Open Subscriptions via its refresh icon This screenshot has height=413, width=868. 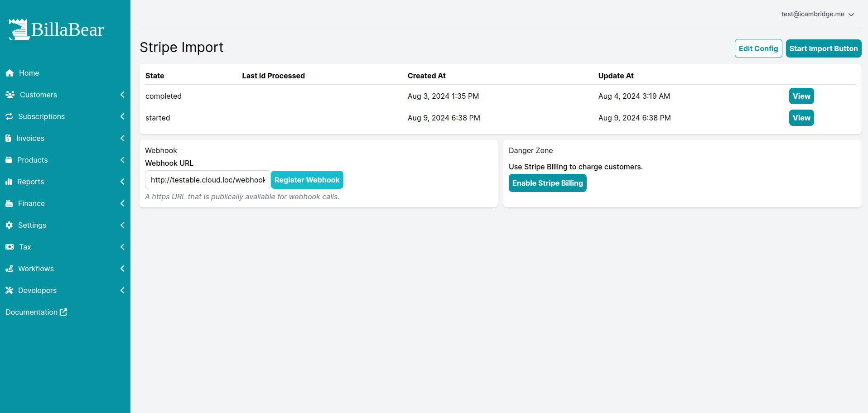click(x=10, y=116)
